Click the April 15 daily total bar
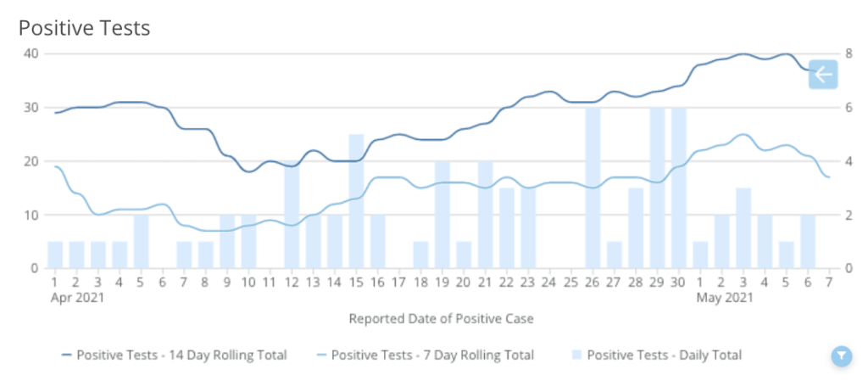 click(x=356, y=202)
